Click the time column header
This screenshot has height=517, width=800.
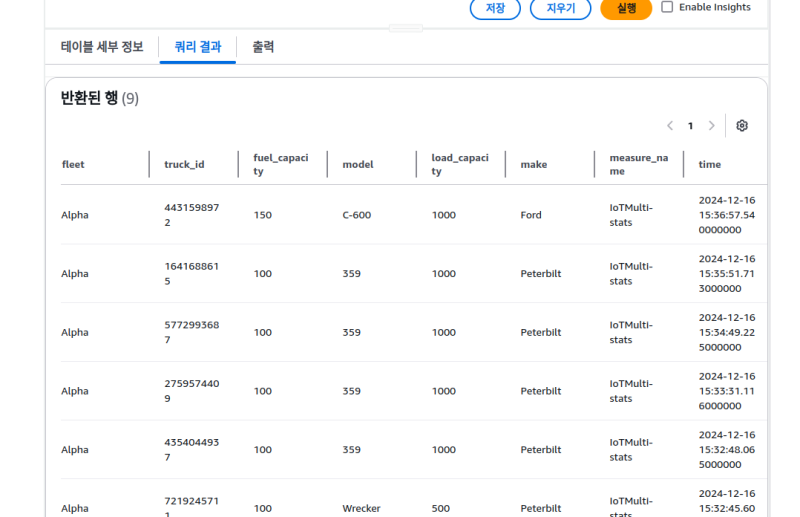pyautogui.click(x=709, y=164)
